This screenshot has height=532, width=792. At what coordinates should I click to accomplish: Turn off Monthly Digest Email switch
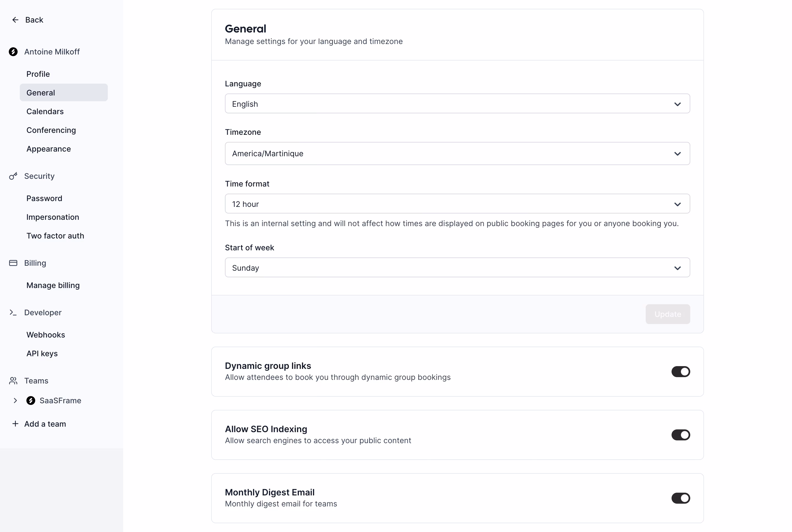(x=680, y=498)
